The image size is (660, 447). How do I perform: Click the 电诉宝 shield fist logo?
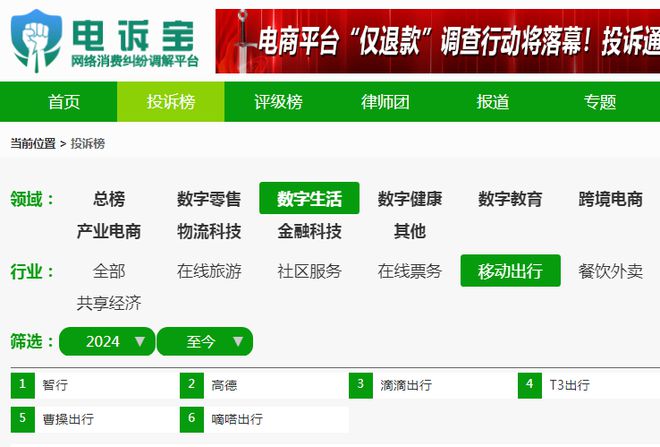click(x=36, y=41)
